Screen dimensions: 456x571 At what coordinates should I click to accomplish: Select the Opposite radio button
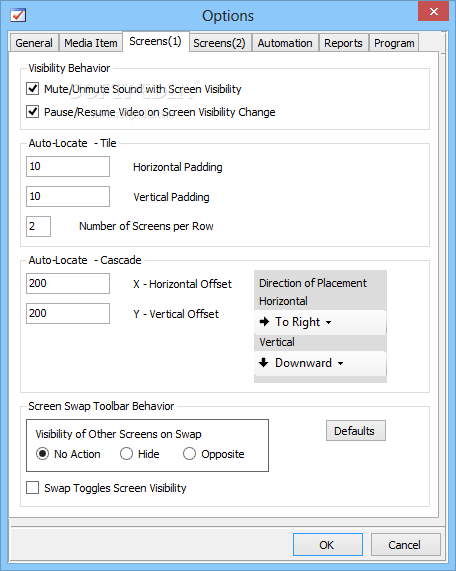click(x=189, y=454)
